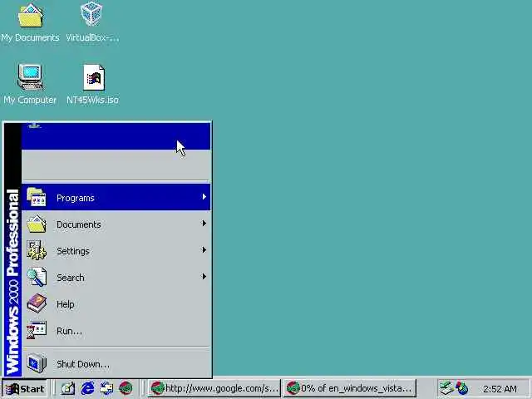The width and height of the screenshot is (532, 399).
Task: Click the red-green globe quick launch icon
Action: coord(126,388)
